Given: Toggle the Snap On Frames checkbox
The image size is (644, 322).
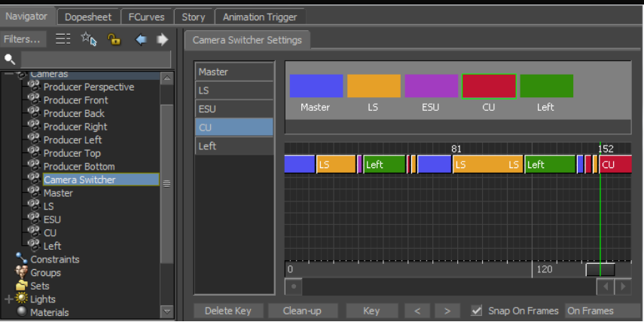Looking at the screenshot, I should 477,311.
